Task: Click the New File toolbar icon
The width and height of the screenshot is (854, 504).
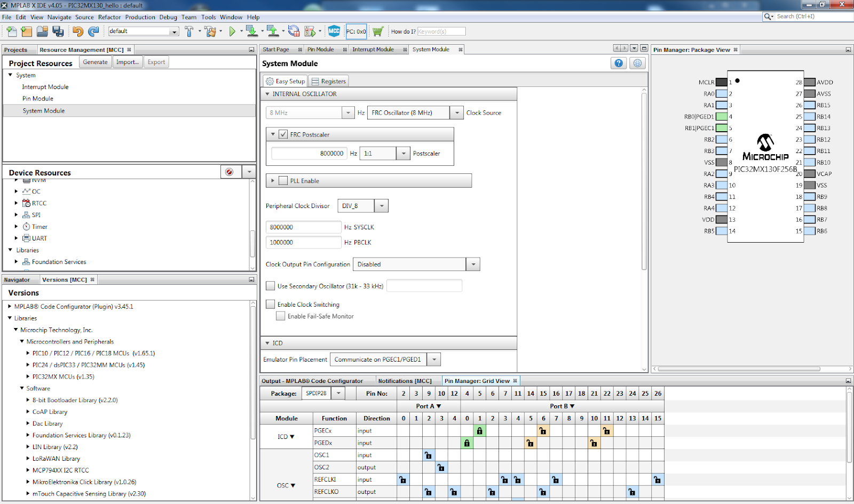Action: pyautogui.click(x=12, y=31)
